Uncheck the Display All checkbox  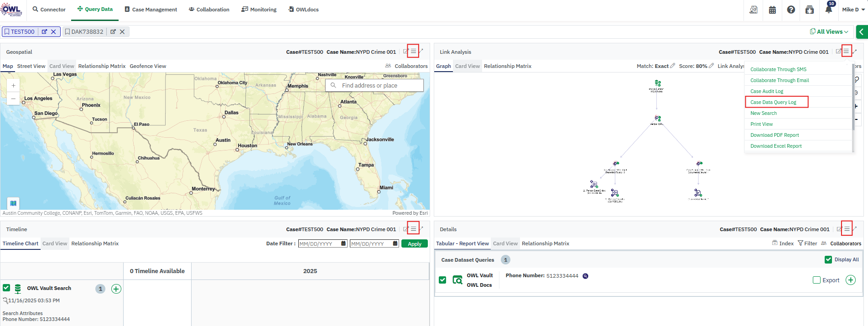click(x=828, y=260)
